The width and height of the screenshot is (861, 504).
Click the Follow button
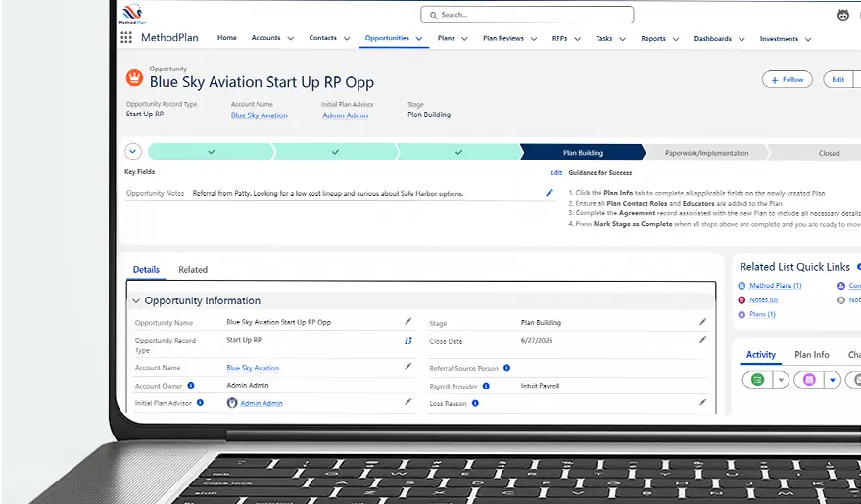(787, 79)
